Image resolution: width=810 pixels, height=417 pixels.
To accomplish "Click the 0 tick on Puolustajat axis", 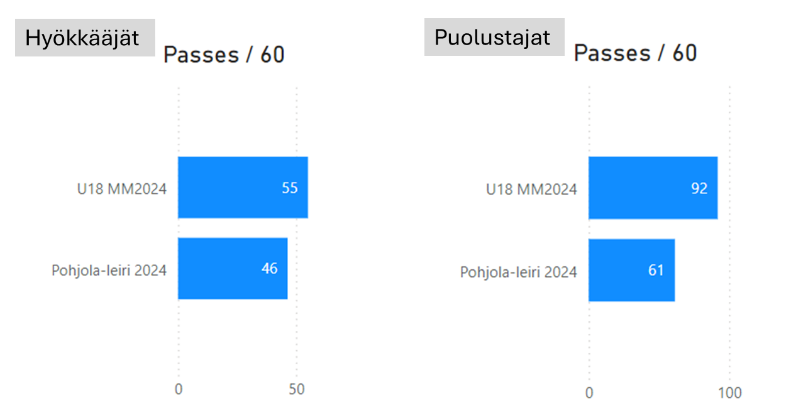I will pyautogui.click(x=589, y=391).
